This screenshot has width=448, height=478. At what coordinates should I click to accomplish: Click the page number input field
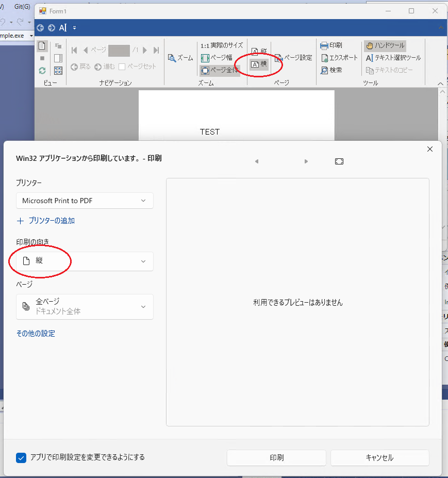point(119,51)
